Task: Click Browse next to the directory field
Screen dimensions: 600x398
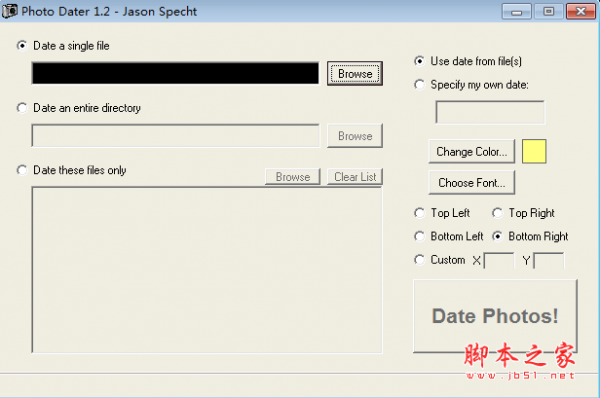Action: point(355,136)
